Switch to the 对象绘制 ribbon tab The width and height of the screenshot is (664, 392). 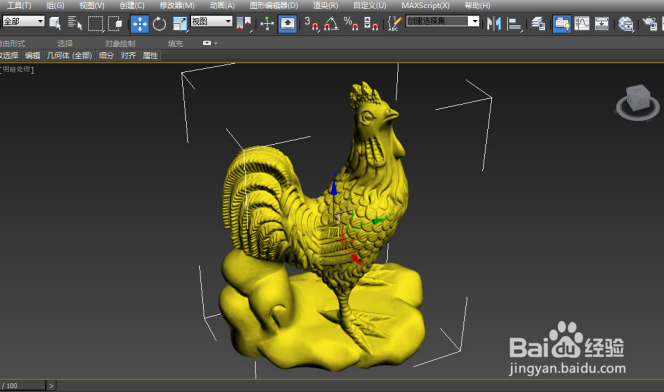pyautogui.click(x=120, y=44)
